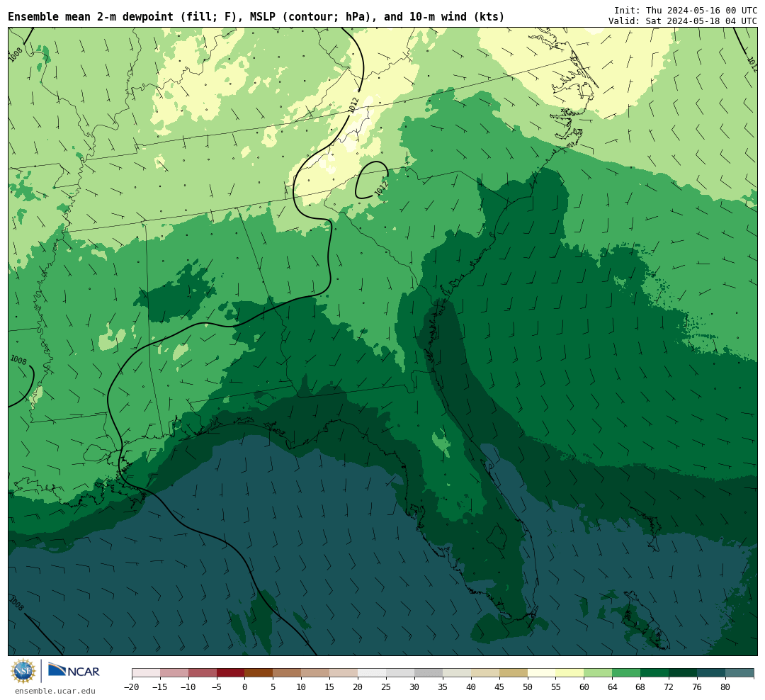Click the colorbar swatch between -20 and -15
This screenshot has height=700, width=765.
point(146,673)
